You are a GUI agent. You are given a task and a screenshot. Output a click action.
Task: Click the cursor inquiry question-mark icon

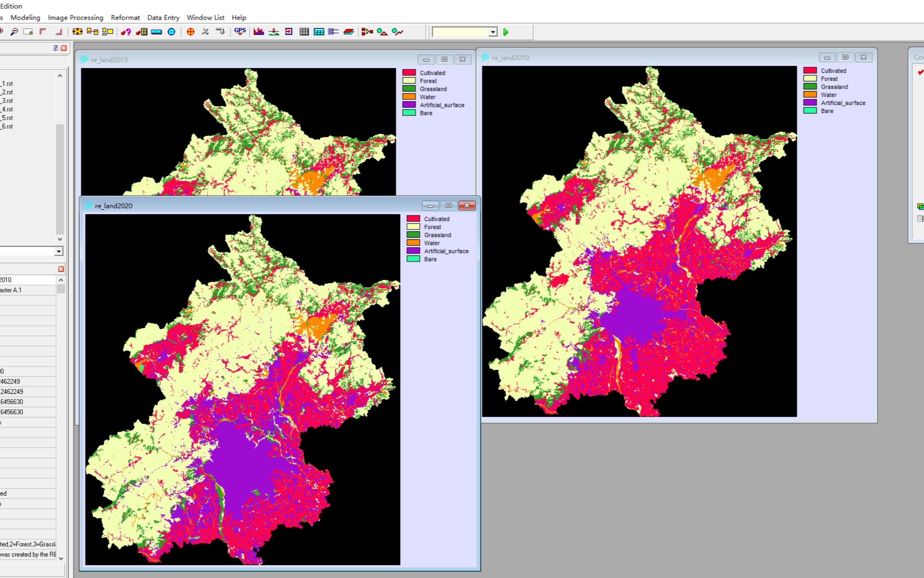[x=125, y=32]
